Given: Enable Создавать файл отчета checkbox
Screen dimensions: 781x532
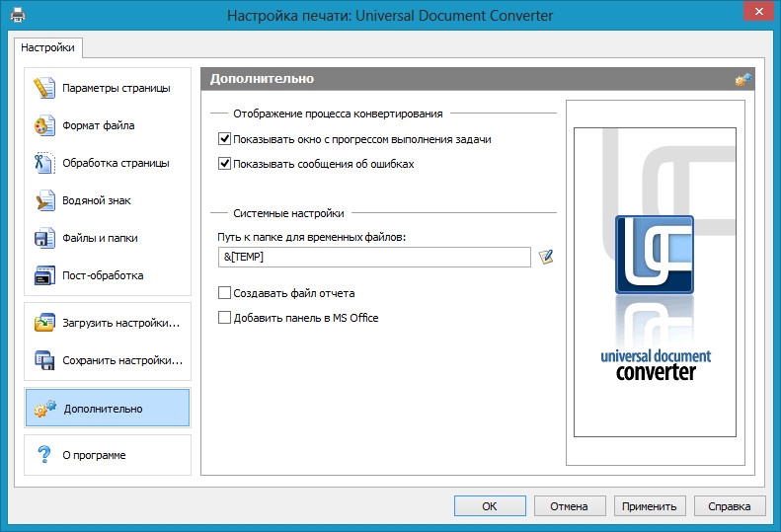Looking at the screenshot, I should 225,293.
